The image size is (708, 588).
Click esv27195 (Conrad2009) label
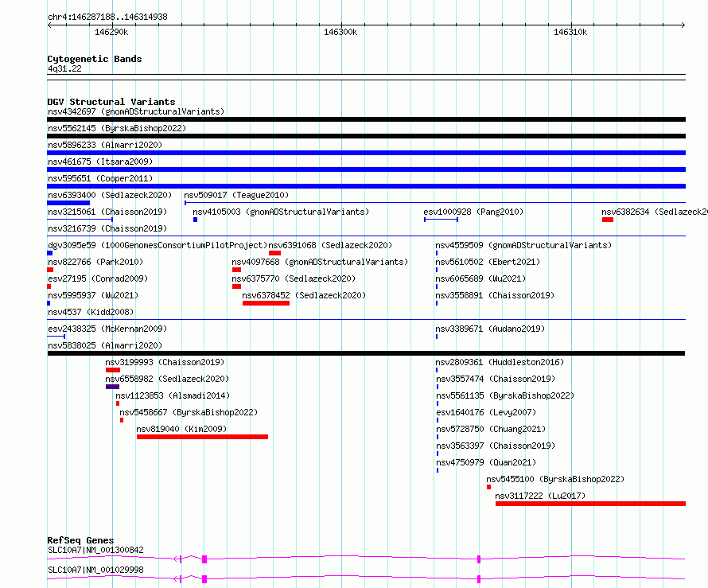pos(98,278)
